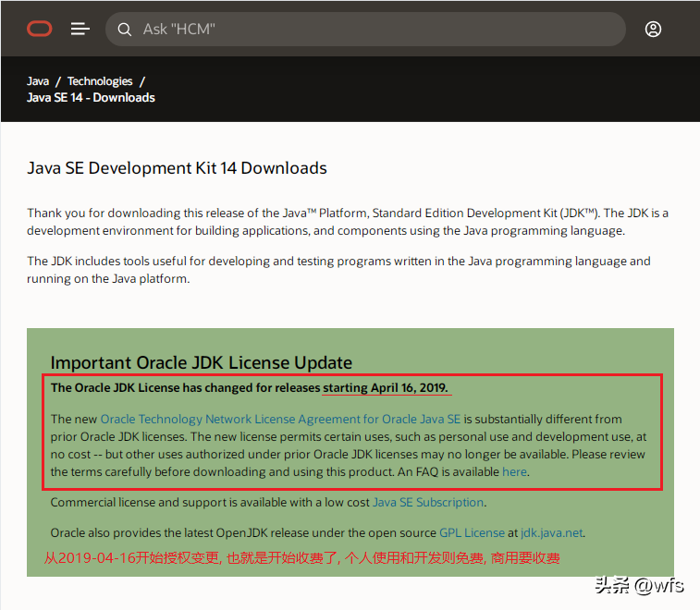
Task: Click Important Oracle JDK License Update heading
Action: [x=202, y=363]
